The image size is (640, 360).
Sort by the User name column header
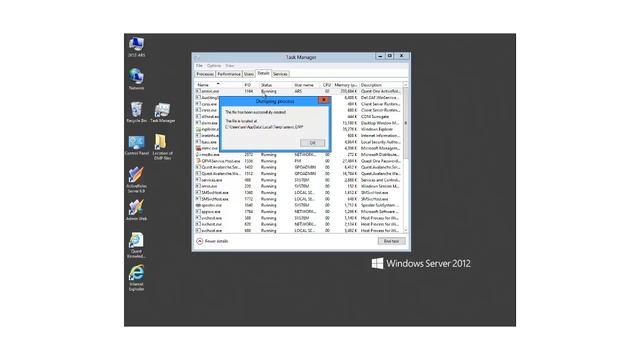pos(307,85)
